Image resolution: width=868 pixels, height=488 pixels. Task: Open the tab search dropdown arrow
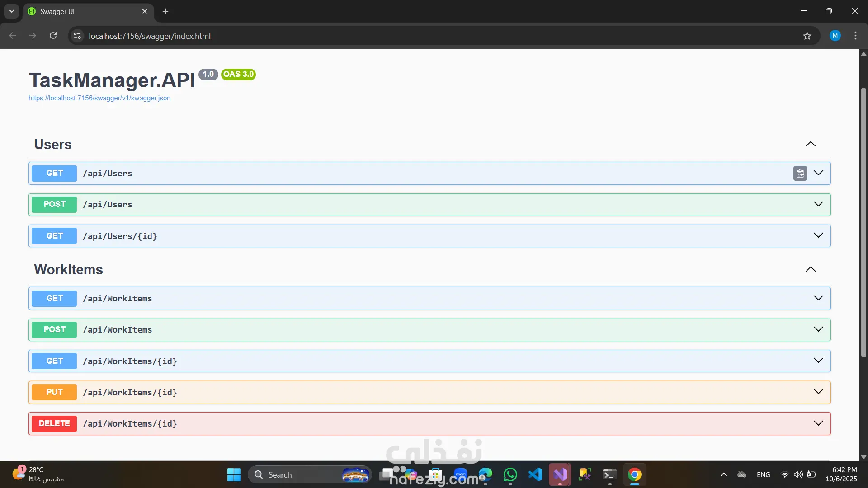point(12,11)
